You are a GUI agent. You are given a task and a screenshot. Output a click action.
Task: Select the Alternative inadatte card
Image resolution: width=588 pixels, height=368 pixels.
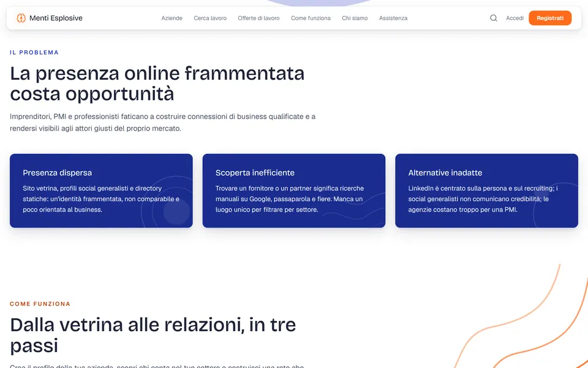pos(487,191)
